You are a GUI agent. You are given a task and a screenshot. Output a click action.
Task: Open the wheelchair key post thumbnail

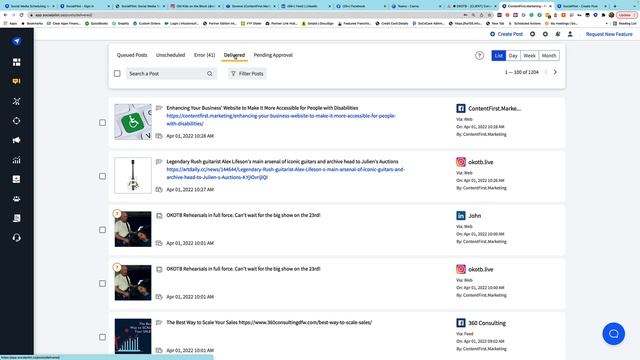coord(133,122)
